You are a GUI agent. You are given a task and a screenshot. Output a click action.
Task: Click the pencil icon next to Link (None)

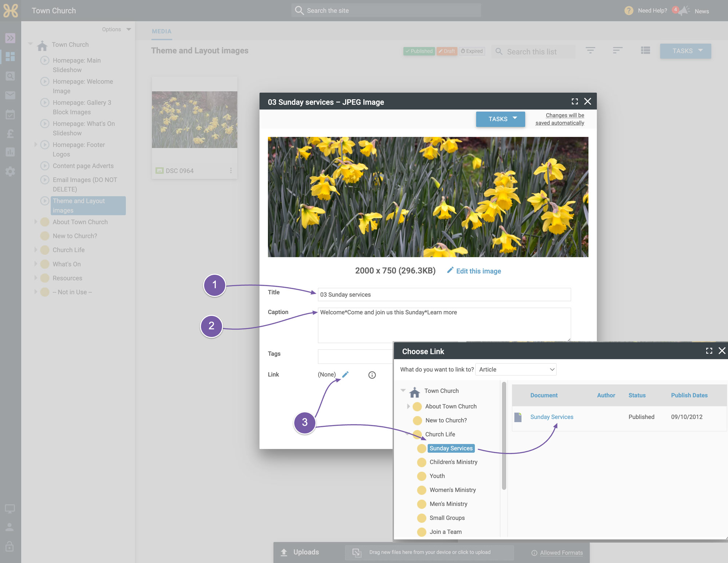coord(345,374)
